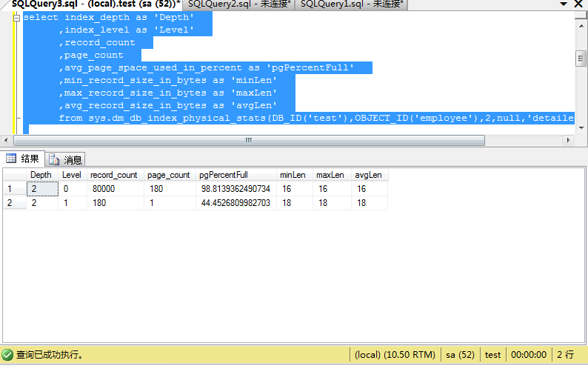
Task: Select the whole grid via corner cell
Action: click(15, 175)
